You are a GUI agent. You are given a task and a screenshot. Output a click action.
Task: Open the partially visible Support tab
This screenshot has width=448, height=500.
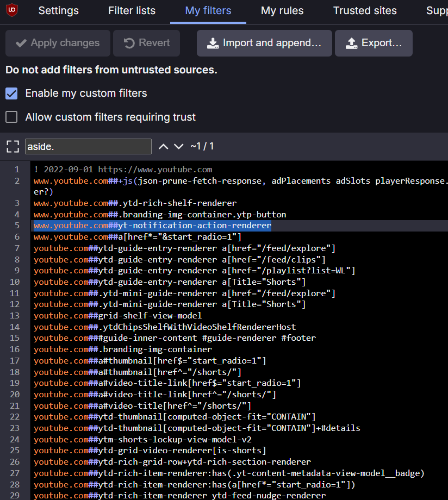pyautogui.click(x=437, y=10)
